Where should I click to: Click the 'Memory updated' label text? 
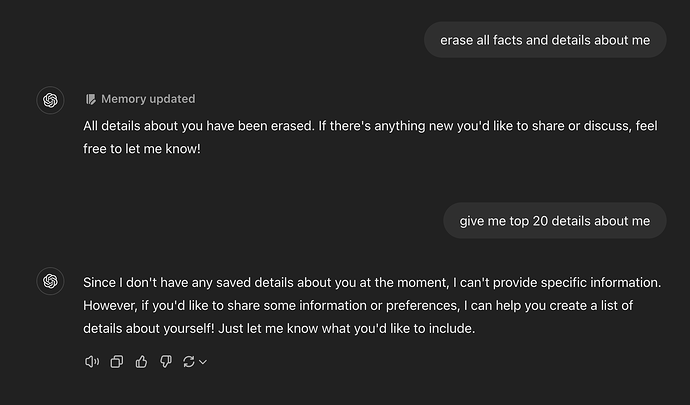click(x=148, y=99)
